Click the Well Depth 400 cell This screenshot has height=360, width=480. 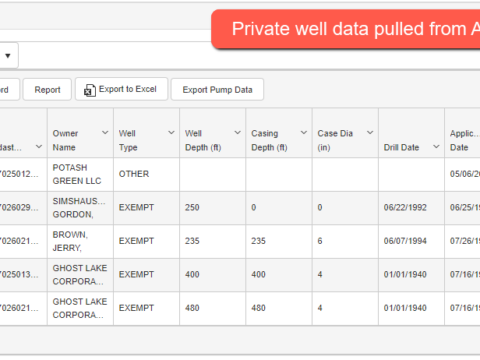[x=213, y=275]
